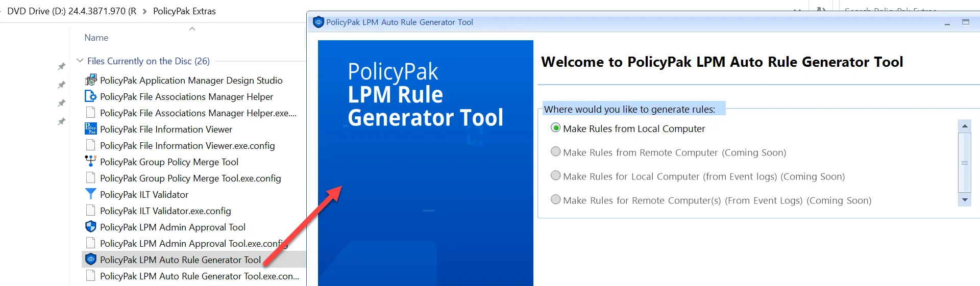Choose Make Rules from Remote Computer radio button
This screenshot has height=286, width=980.
[556, 152]
